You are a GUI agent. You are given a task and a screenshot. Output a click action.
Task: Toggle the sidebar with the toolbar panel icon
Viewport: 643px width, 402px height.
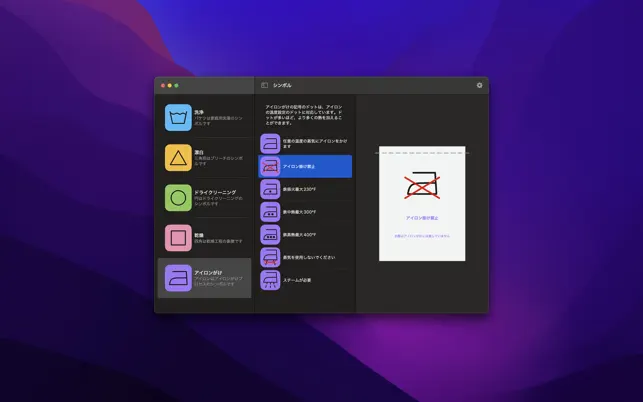pos(264,85)
